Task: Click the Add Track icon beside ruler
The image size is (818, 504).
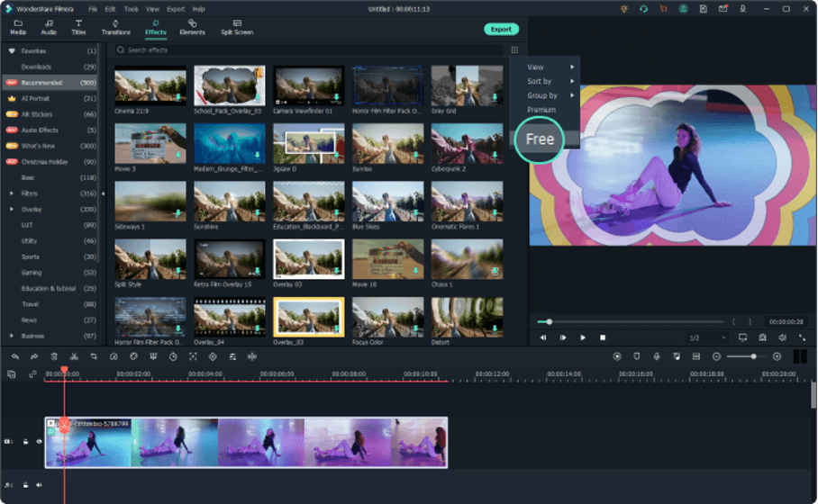Action: click(12, 374)
